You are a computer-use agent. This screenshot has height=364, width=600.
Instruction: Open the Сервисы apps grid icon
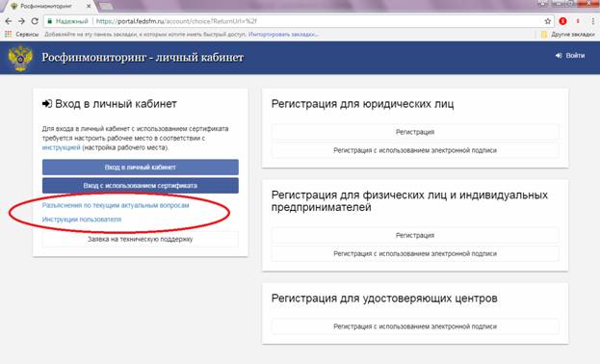[8, 34]
